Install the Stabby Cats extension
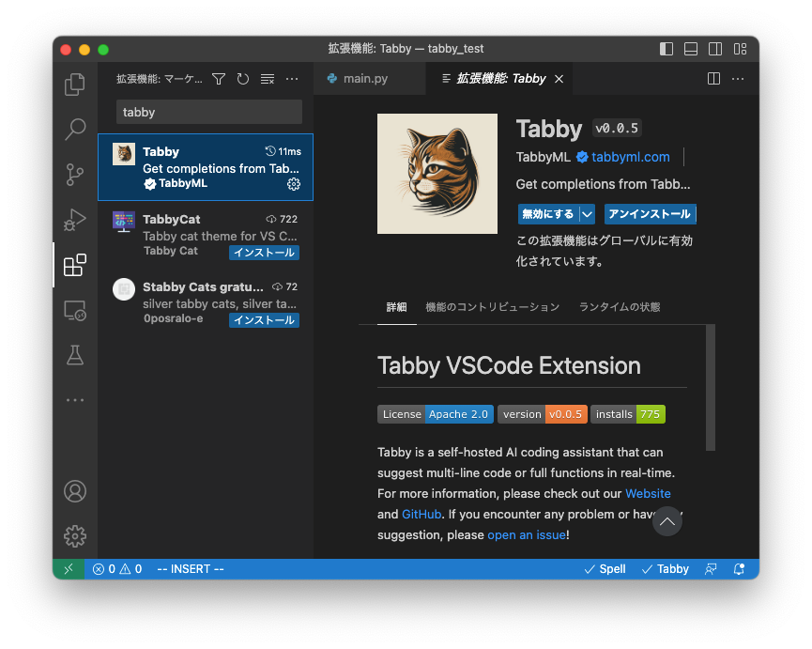The image size is (812, 649). (264, 320)
